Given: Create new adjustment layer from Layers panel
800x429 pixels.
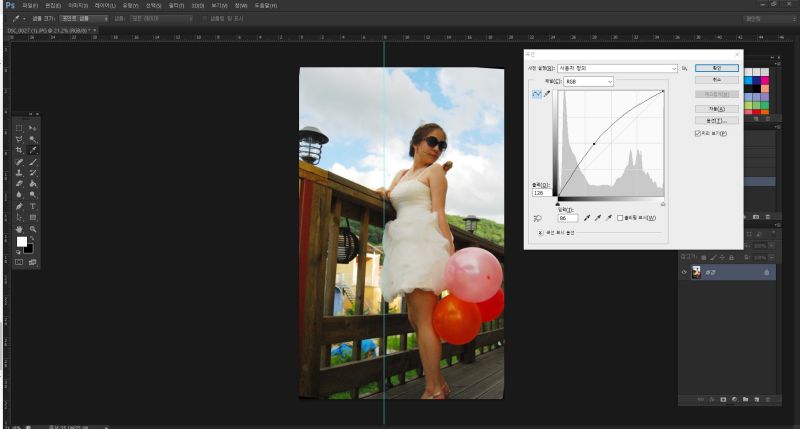Looking at the screenshot, I should pyautogui.click(x=735, y=399).
